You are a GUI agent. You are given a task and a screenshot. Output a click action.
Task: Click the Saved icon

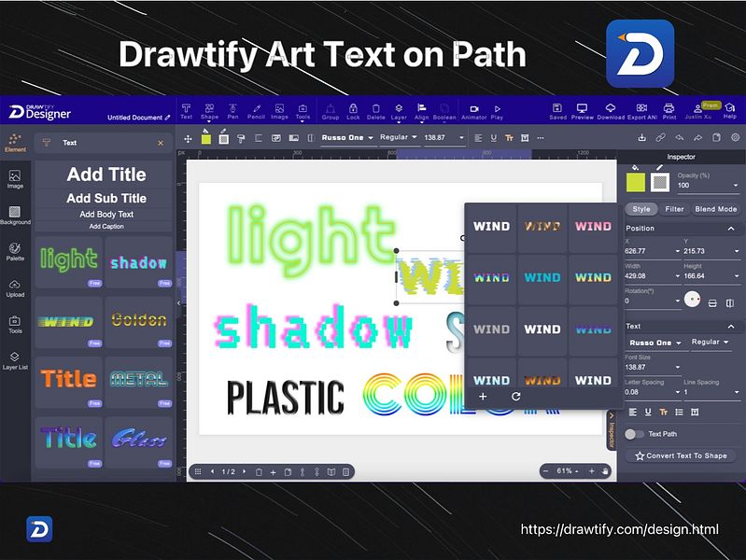click(x=557, y=112)
